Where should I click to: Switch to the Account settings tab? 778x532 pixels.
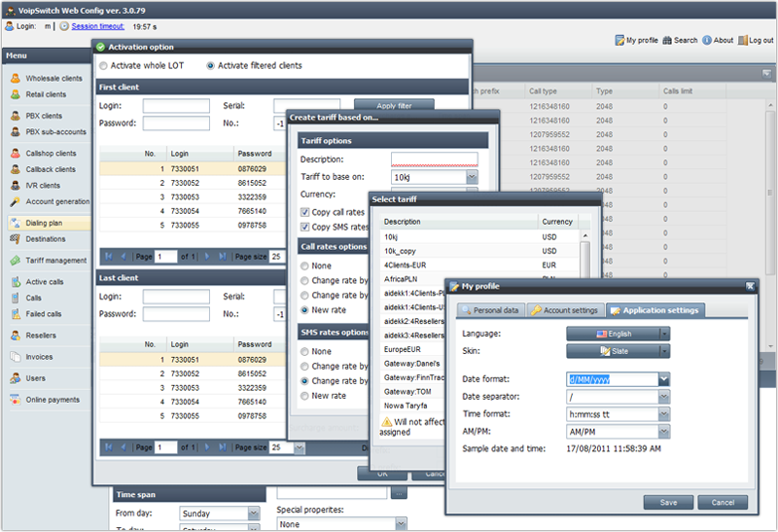(x=564, y=310)
